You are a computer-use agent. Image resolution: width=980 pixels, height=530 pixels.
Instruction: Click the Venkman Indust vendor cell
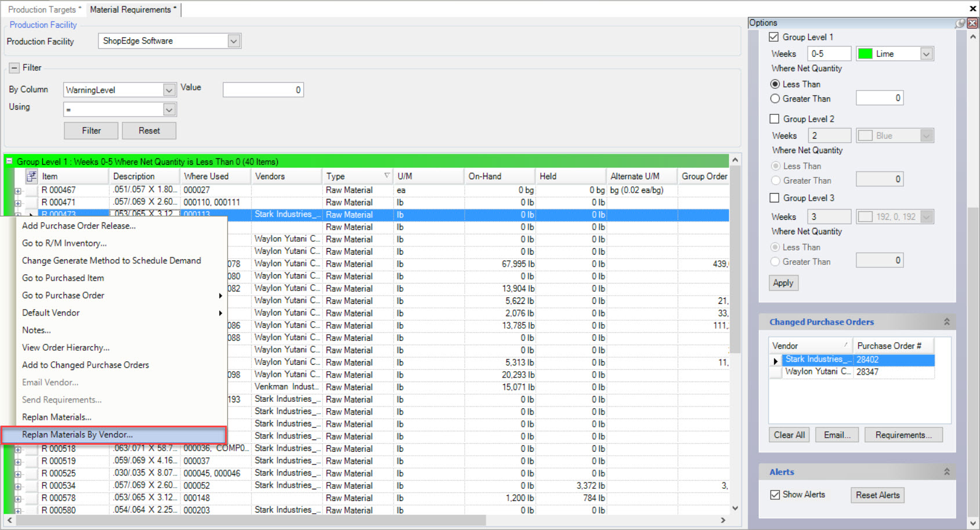pos(287,387)
